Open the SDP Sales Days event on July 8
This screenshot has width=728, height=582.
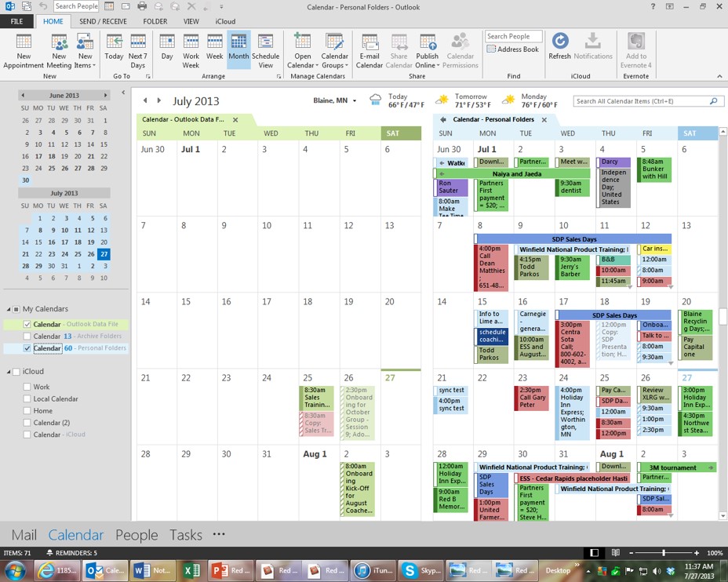pyautogui.click(x=573, y=239)
